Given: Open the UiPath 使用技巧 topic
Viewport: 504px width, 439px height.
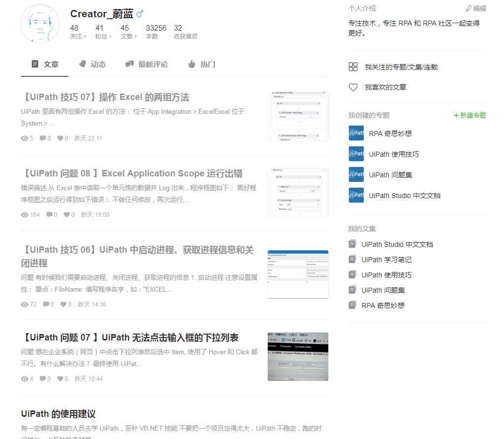Looking at the screenshot, I should click(394, 154).
